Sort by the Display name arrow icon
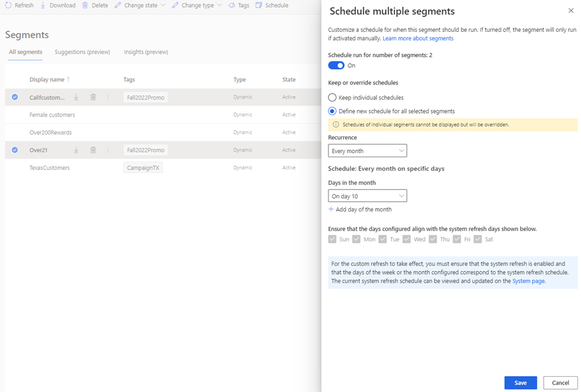 click(68, 80)
